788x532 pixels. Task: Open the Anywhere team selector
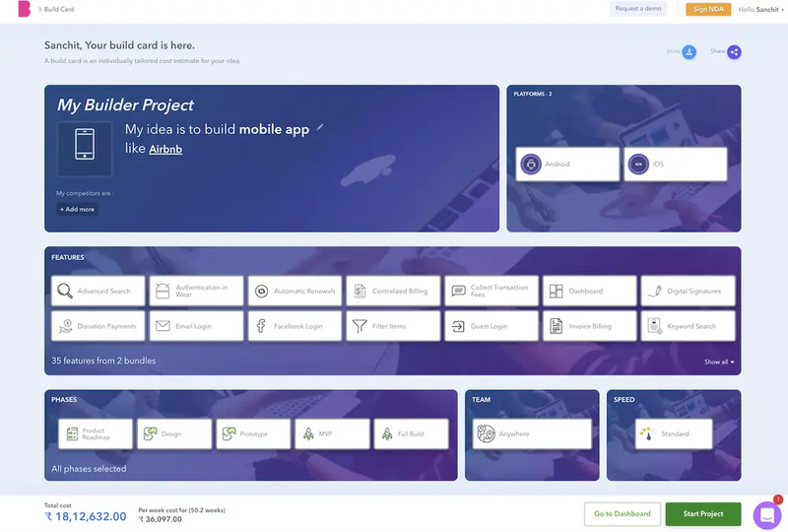pos(532,433)
